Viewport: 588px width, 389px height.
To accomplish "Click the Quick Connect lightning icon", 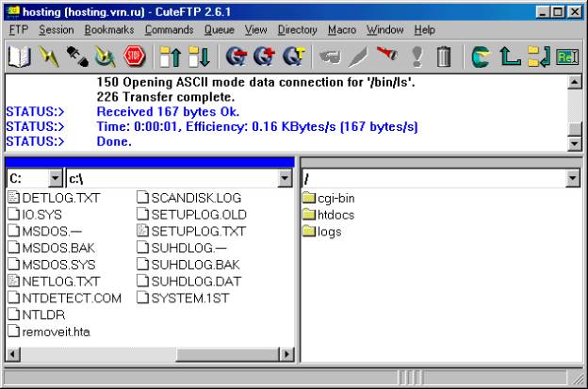I will coord(48,57).
